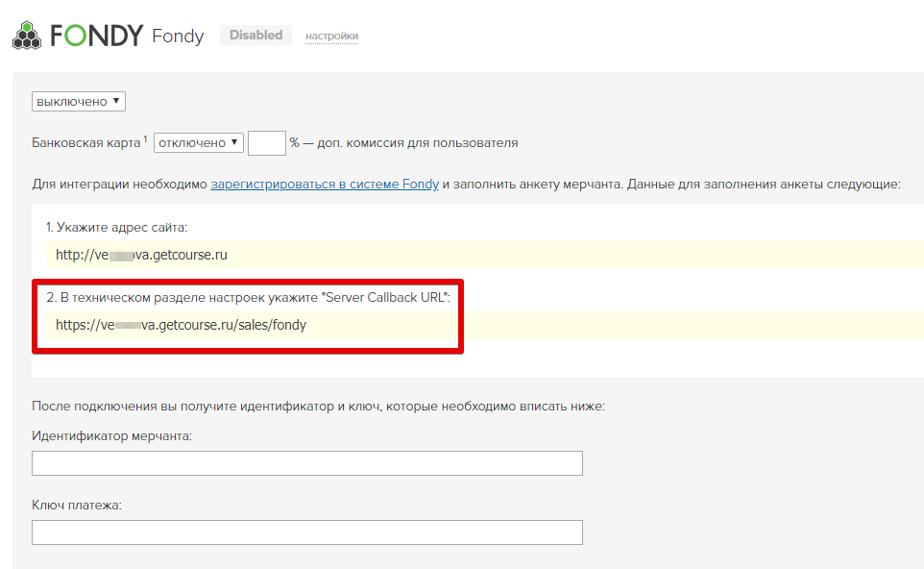Focus the Ключ платежа input field
Screen dimensions: 924x569
(x=307, y=532)
